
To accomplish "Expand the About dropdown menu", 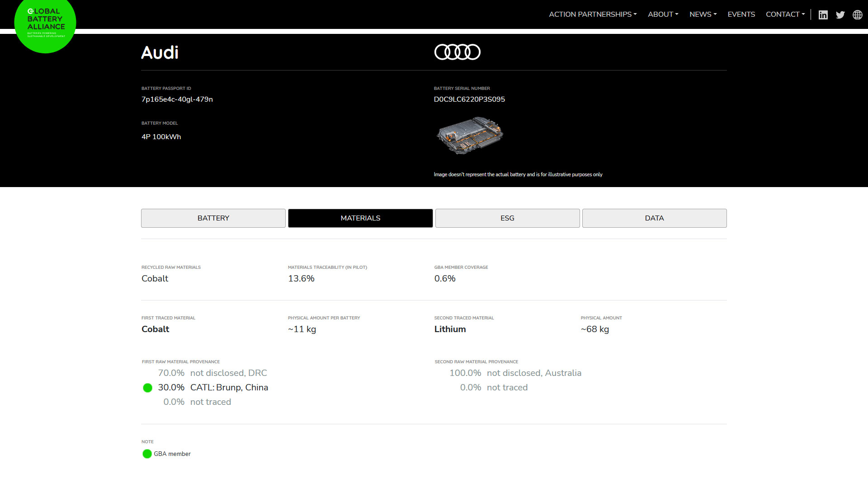I will tap(663, 14).
